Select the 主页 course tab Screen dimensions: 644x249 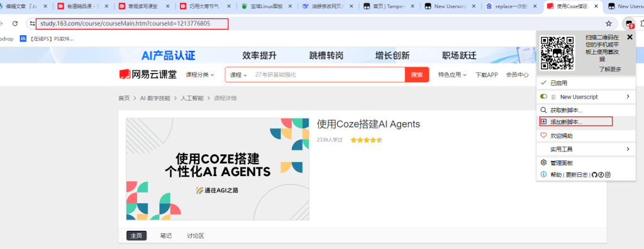(136, 236)
